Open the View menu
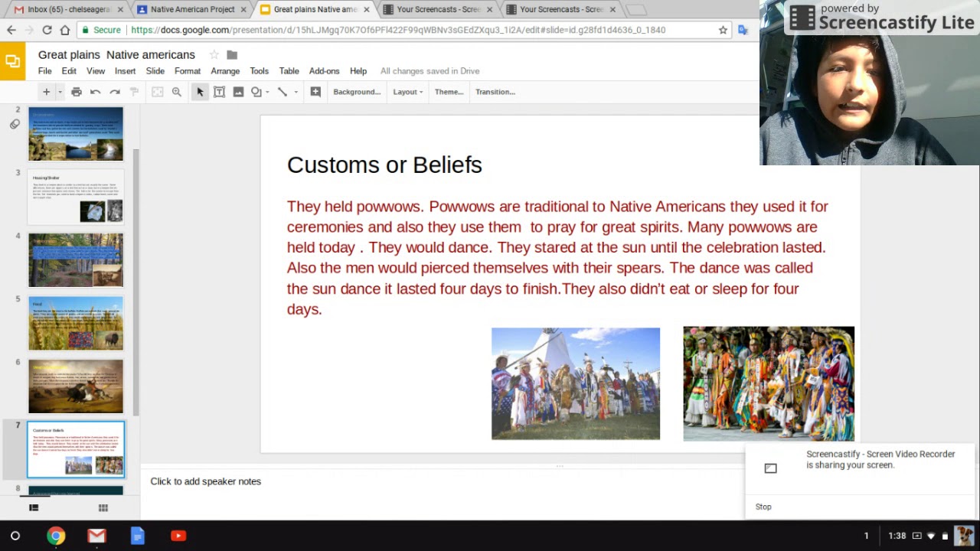Image resolution: width=980 pixels, height=551 pixels. coord(96,71)
